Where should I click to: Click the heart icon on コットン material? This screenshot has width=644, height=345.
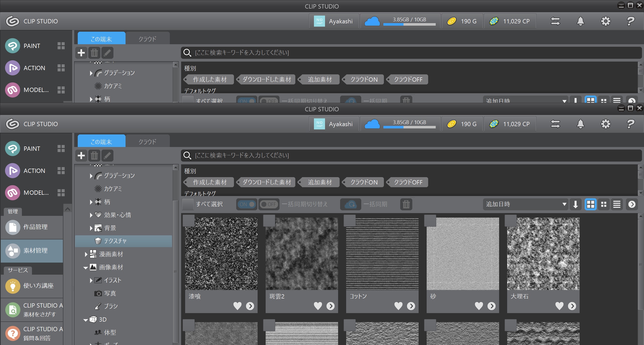(x=398, y=306)
